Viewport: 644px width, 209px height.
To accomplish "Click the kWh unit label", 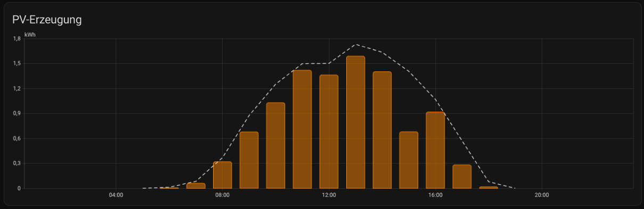I will click(x=30, y=35).
